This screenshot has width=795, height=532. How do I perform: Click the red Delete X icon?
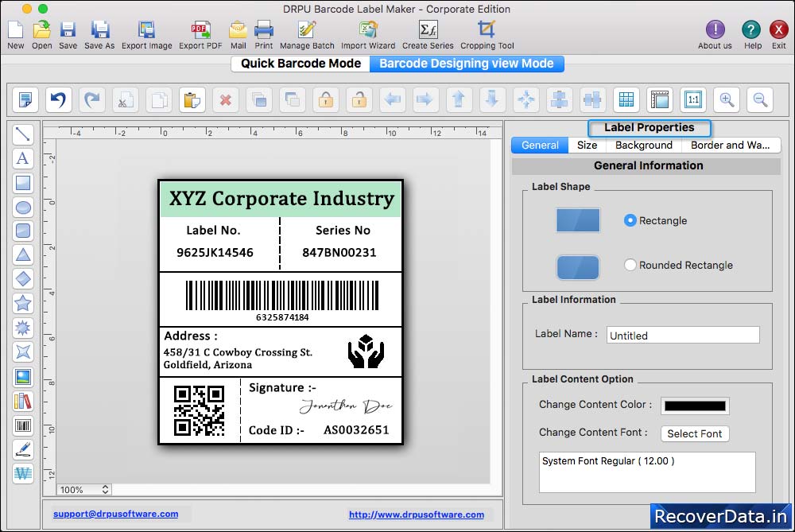point(226,99)
